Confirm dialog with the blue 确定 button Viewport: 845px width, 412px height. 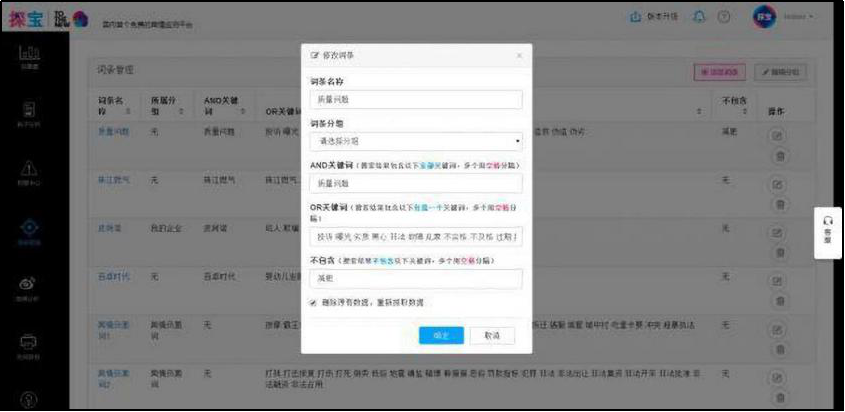[441, 336]
